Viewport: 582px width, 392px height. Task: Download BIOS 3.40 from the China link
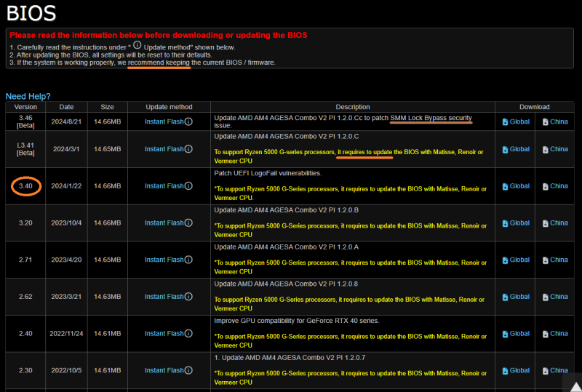(559, 185)
